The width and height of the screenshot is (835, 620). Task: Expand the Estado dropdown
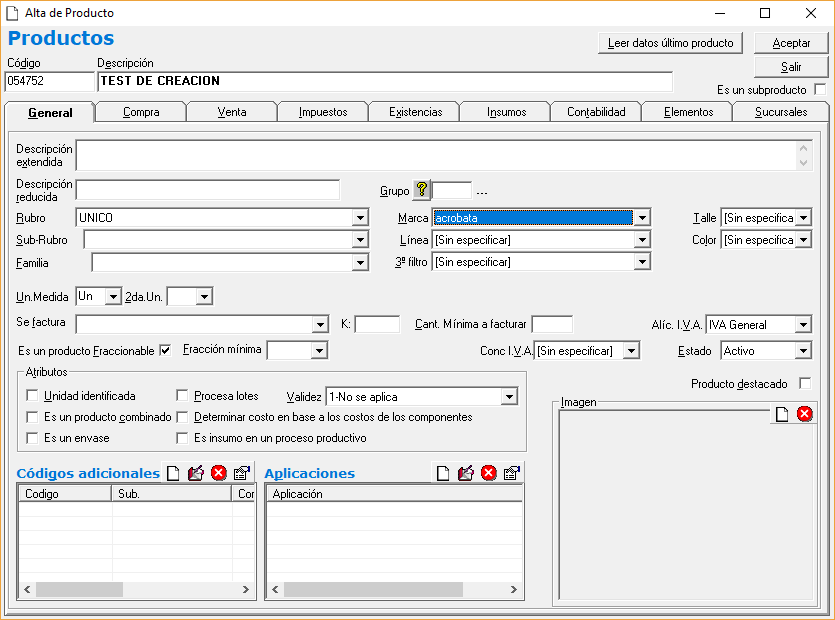[x=803, y=351]
